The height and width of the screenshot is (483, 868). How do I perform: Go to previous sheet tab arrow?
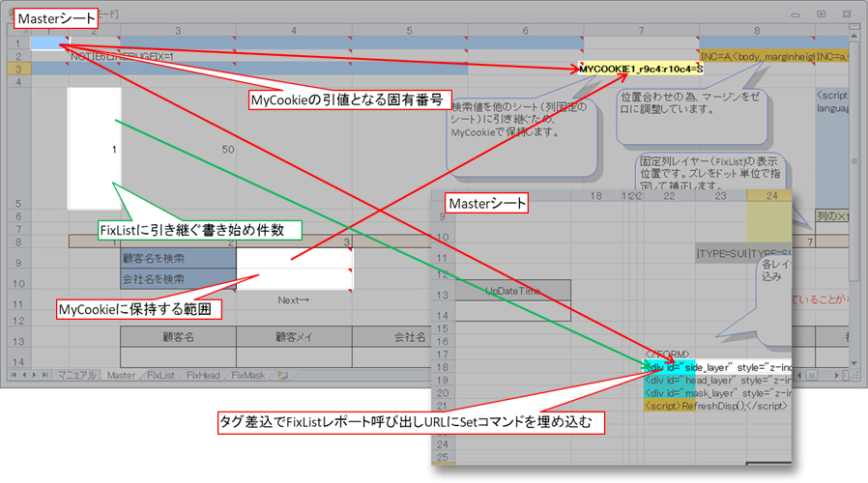click(24, 375)
